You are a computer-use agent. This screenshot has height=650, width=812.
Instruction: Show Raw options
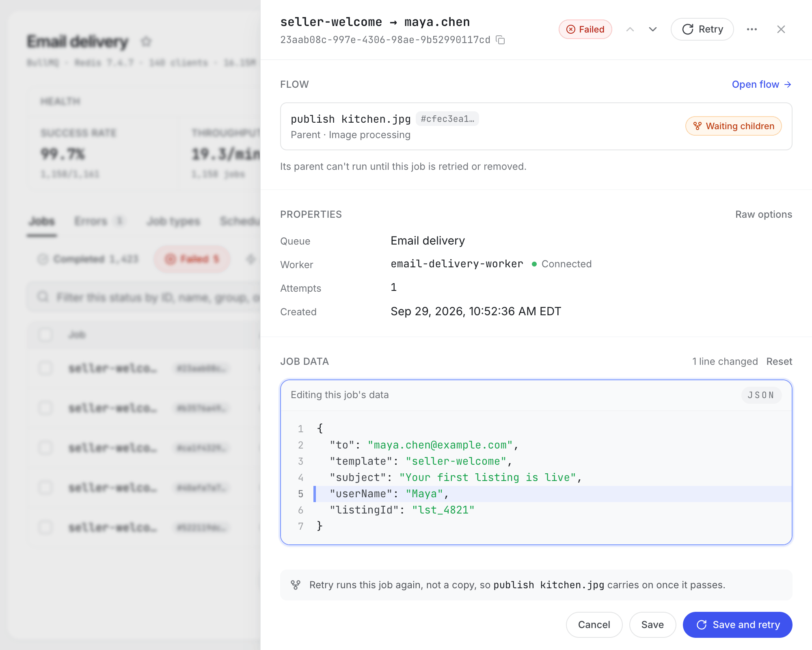(x=764, y=214)
